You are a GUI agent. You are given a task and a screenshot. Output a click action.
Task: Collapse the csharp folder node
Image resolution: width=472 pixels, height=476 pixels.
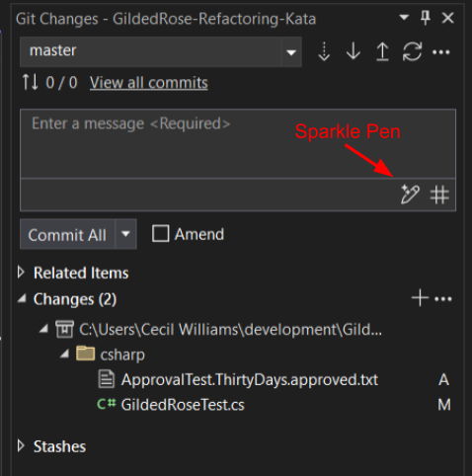click(65, 355)
